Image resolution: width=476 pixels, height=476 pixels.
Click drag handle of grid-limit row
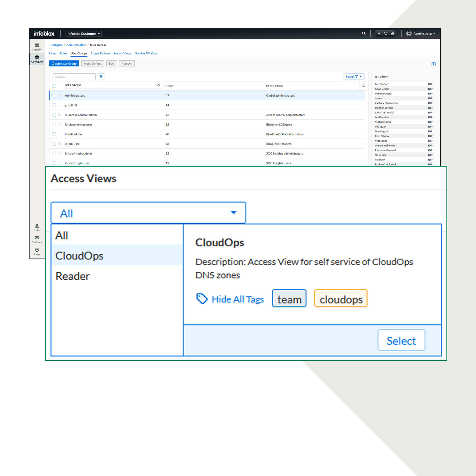click(x=59, y=105)
